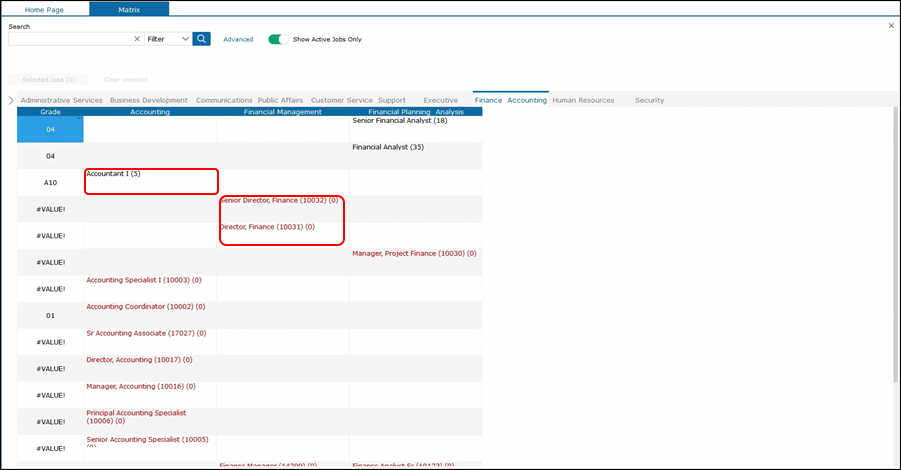Open Senior Director, Finance (10032) job
Screen dimensions: 901x470
pos(280,201)
